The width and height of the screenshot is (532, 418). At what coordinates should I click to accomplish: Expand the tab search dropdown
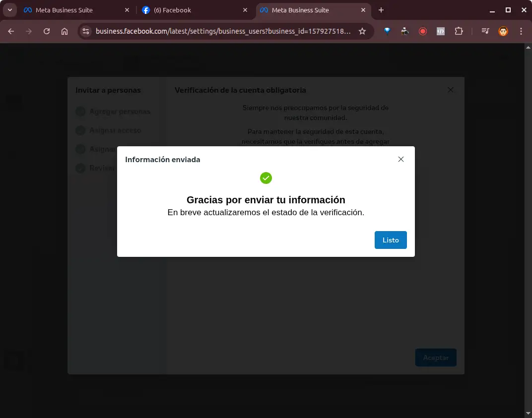pos(9,10)
